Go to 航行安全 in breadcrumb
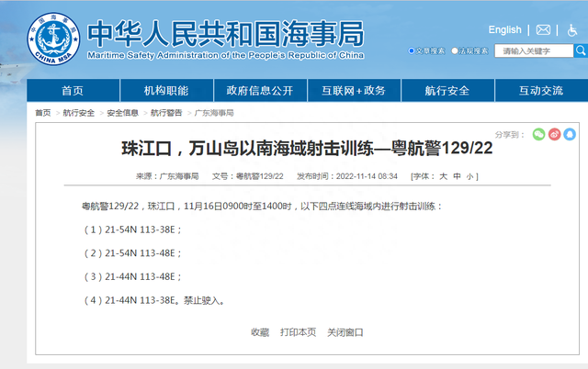 [x=79, y=113]
